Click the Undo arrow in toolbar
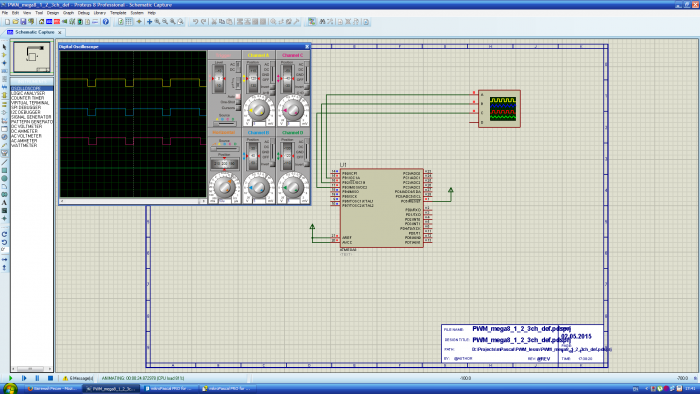 (195, 21)
